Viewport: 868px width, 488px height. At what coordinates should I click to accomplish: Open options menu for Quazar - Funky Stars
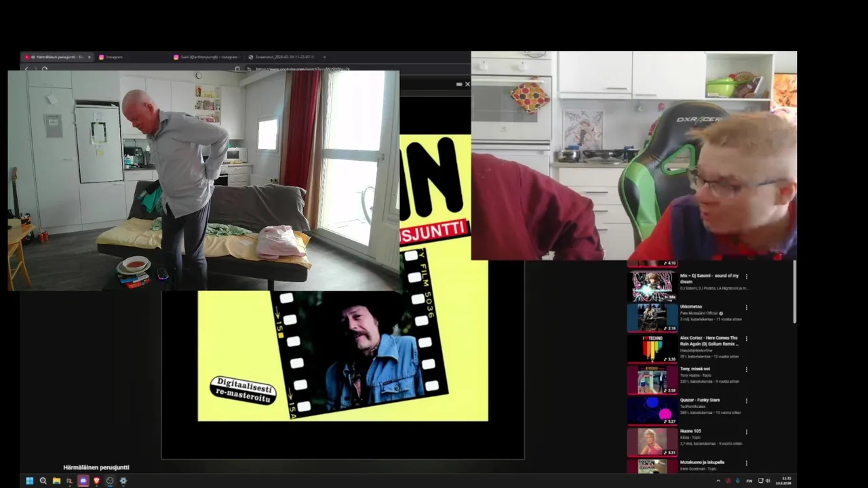pyautogui.click(x=747, y=401)
